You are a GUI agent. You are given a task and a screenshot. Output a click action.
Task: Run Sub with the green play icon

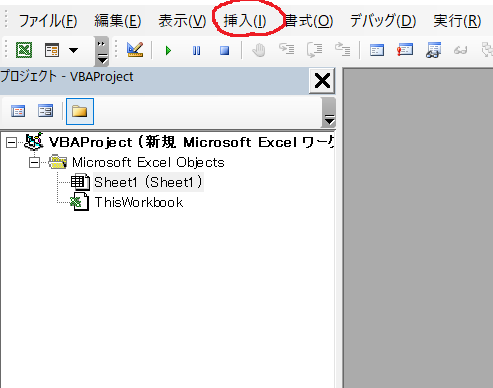point(168,51)
